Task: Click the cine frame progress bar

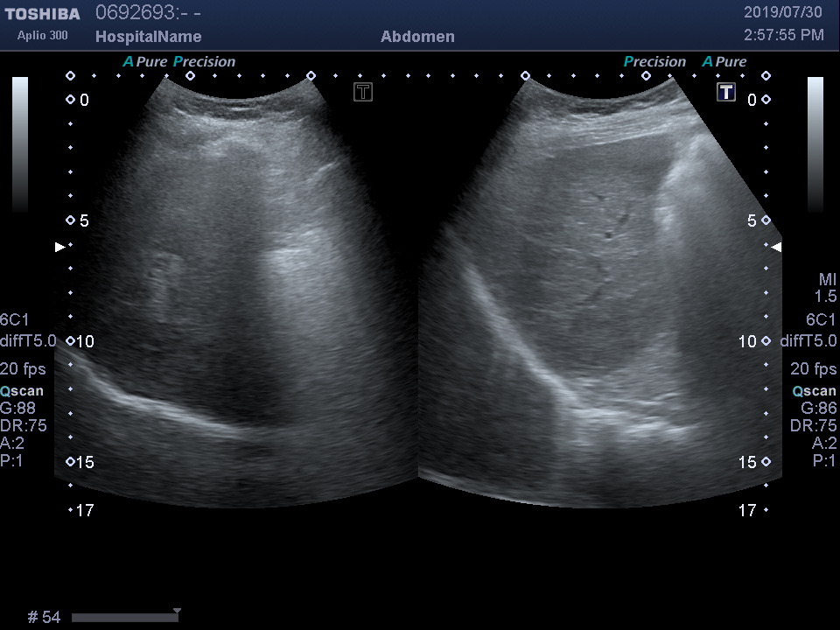Action: click(x=125, y=618)
